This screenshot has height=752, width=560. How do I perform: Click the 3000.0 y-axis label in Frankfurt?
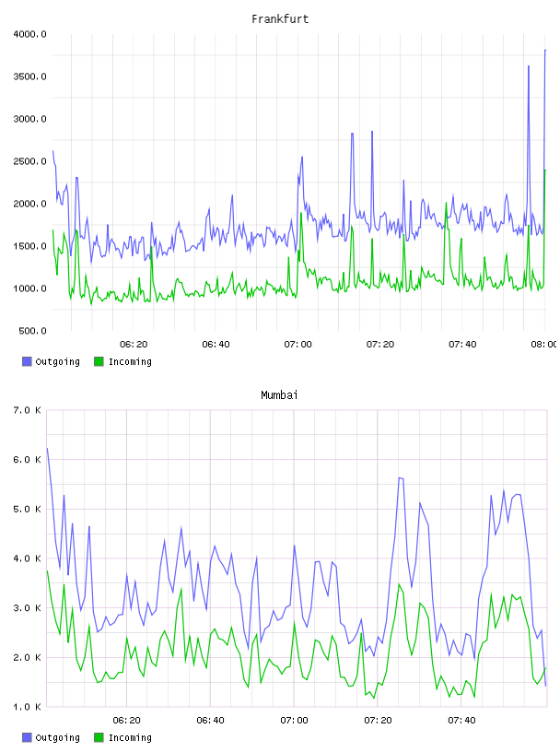(29, 119)
